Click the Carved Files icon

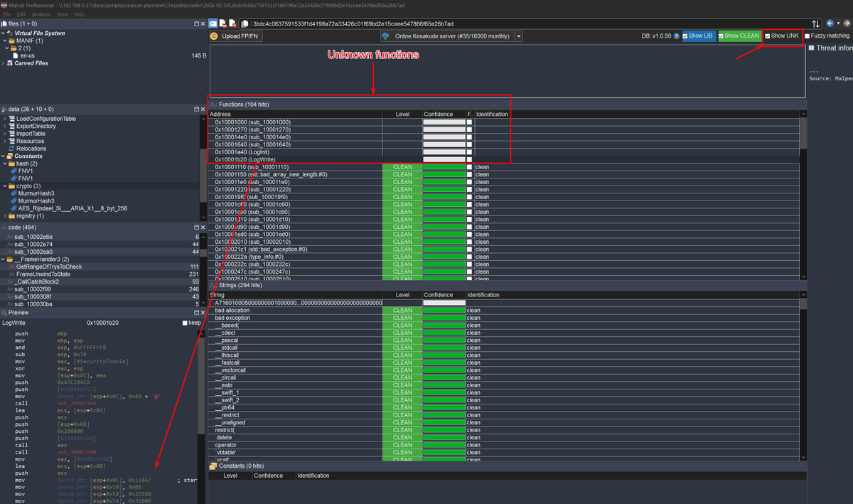point(10,63)
